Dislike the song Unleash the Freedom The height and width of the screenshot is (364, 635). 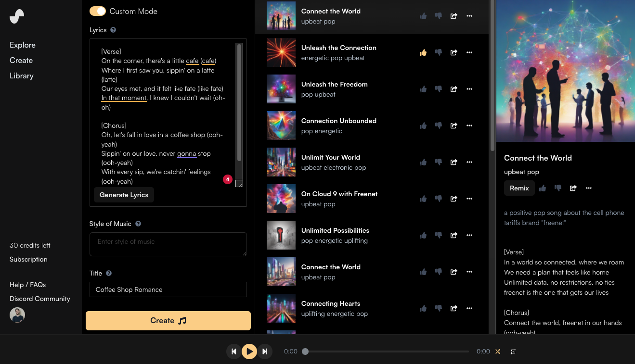(x=439, y=89)
